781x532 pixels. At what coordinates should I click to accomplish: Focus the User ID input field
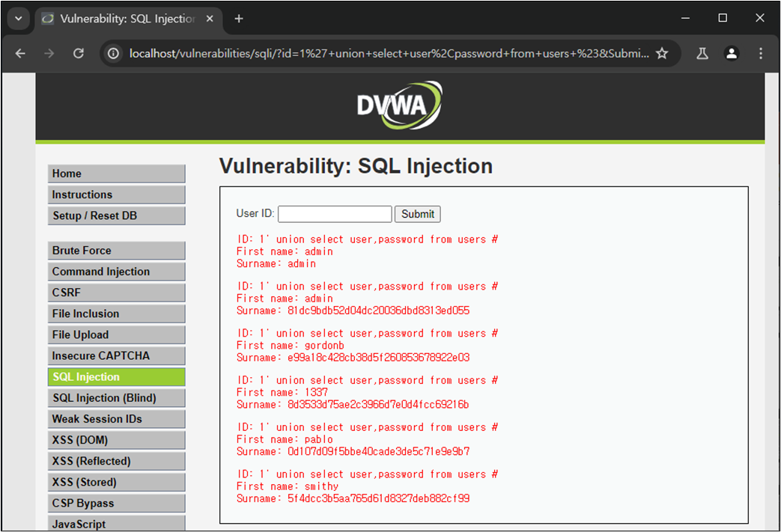(335, 214)
